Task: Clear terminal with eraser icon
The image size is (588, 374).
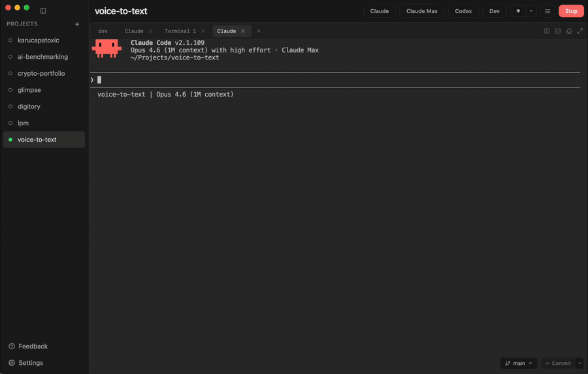Action: [x=569, y=31]
